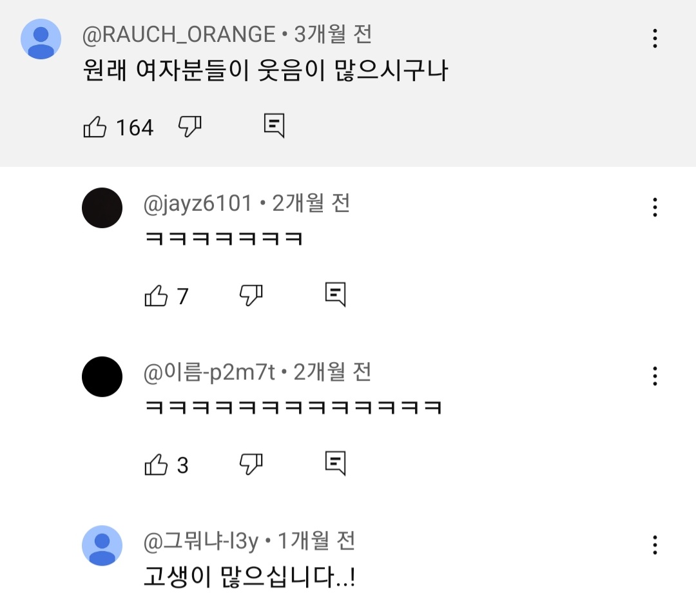Viewport: 696px width, 616px height.
Task: Open more options for @이름-p2m7t reply
Action: tap(655, 376)
